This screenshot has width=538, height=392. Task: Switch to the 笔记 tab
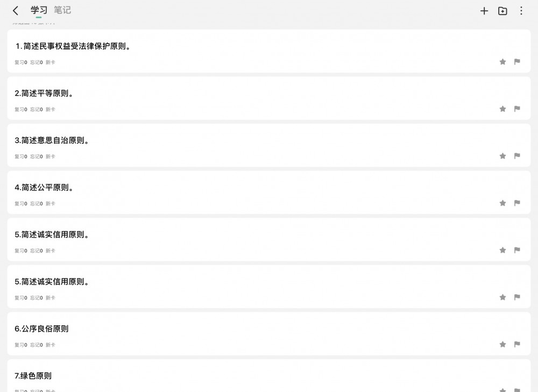(x=62, y=10)
